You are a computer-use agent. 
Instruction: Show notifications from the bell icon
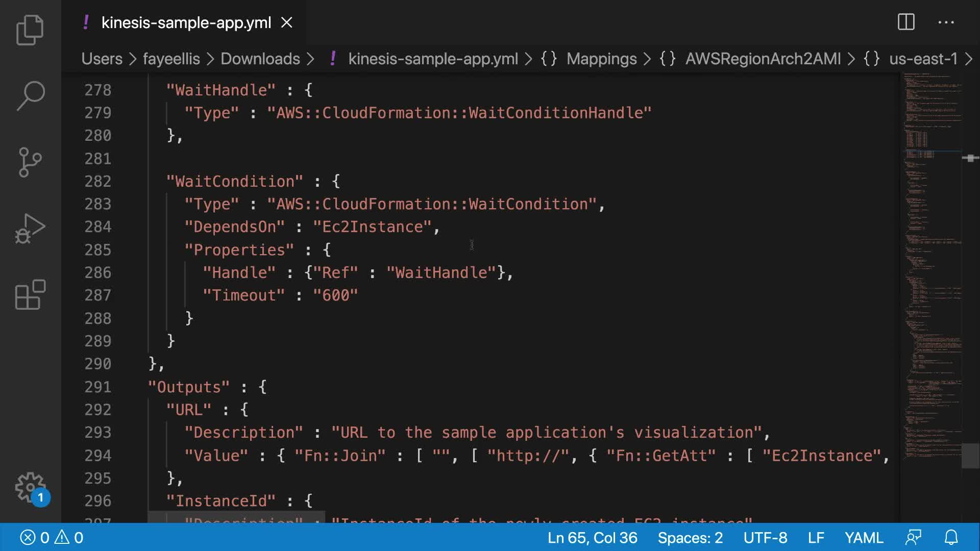coord(951,538)
